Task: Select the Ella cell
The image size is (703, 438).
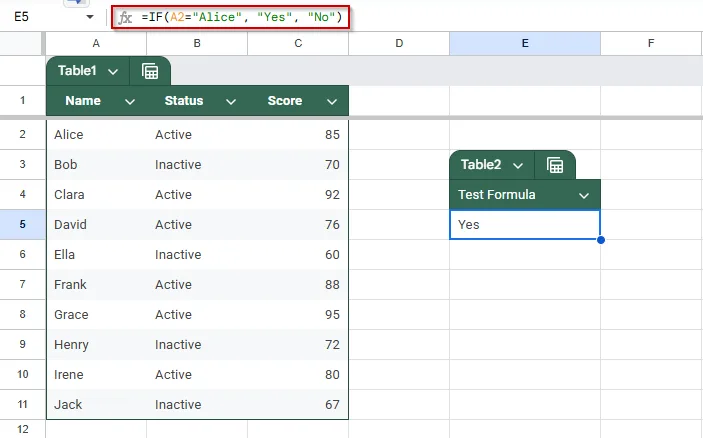Action: tap(96, 255)
